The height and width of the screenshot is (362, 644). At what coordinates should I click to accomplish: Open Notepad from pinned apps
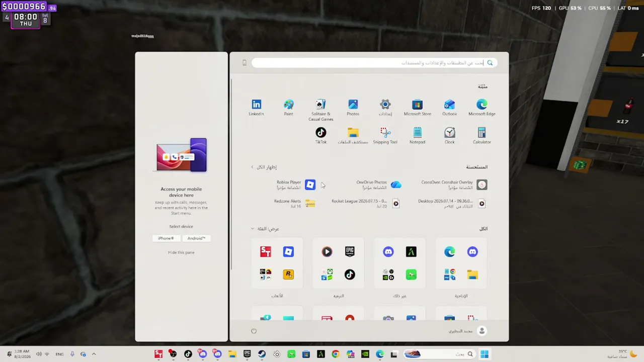[x=417, y=136]
